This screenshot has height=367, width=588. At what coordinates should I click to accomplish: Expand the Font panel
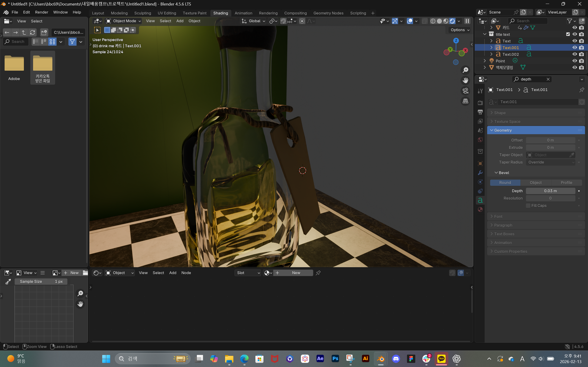(498, 217)
